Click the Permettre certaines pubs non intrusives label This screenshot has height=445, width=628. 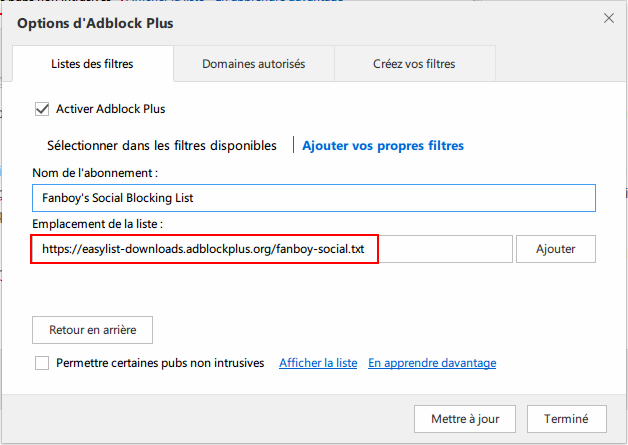pyautogui.click(x=160, y=363)
